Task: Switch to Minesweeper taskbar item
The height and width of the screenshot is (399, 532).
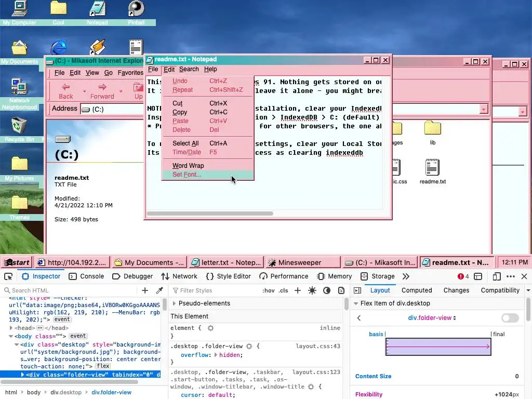Action: (x=303, y=262)
